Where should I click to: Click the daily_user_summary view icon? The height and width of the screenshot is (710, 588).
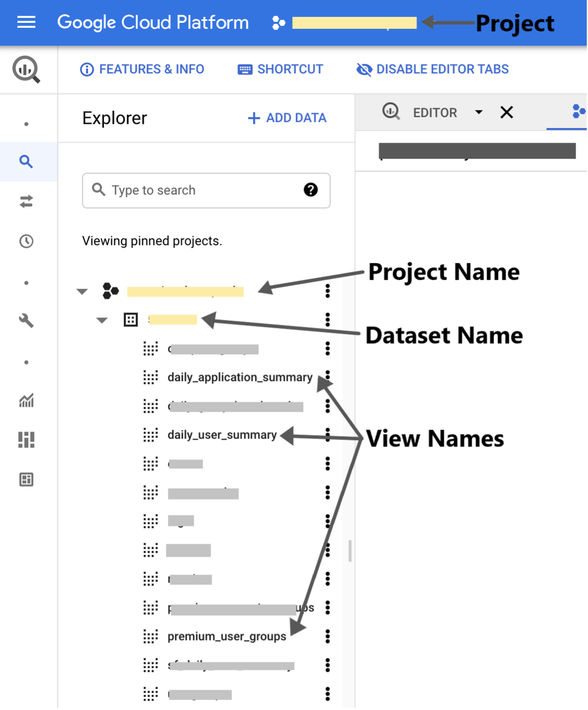[151, 435]
